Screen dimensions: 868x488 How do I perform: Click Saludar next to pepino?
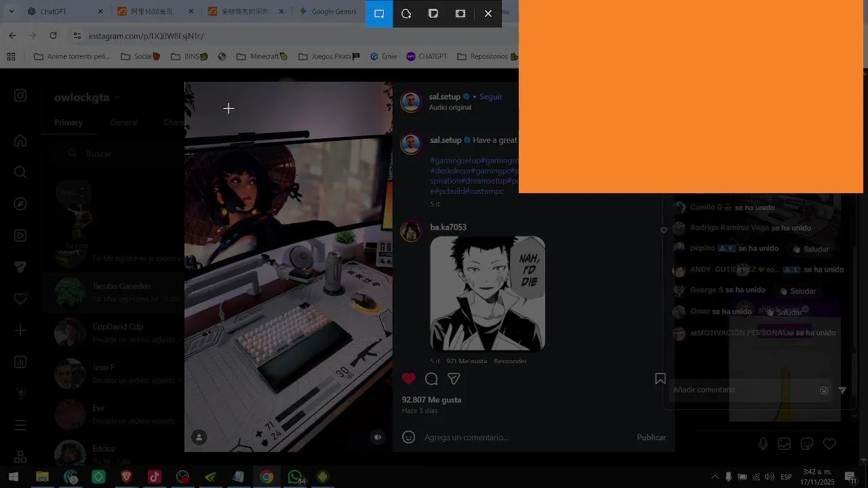(x=810, y=249)
